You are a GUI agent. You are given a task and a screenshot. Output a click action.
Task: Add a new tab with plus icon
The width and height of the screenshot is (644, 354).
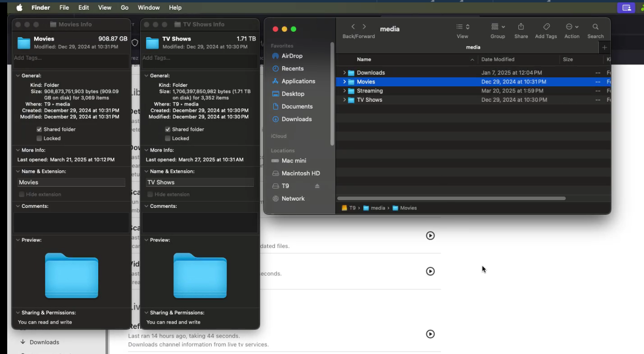605,47
